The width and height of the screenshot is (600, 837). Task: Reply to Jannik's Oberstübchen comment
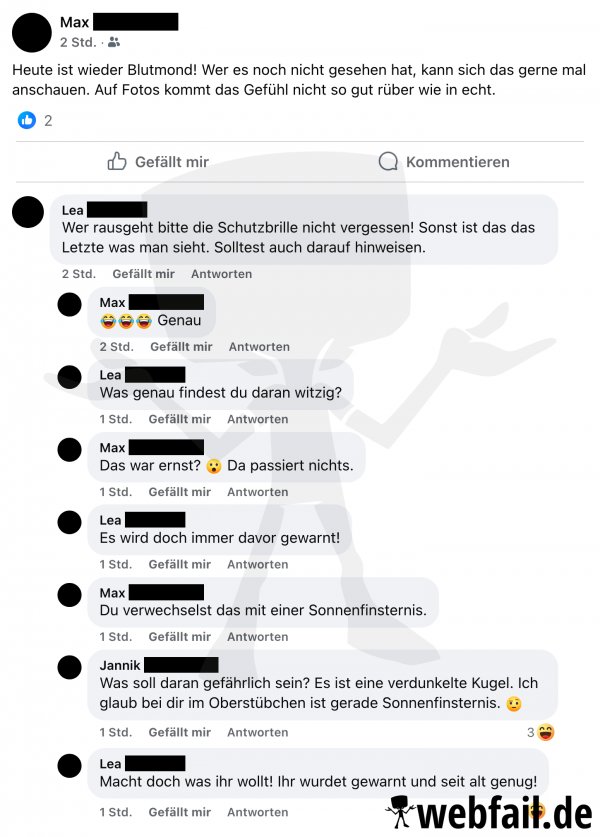(x=257, y=732)
